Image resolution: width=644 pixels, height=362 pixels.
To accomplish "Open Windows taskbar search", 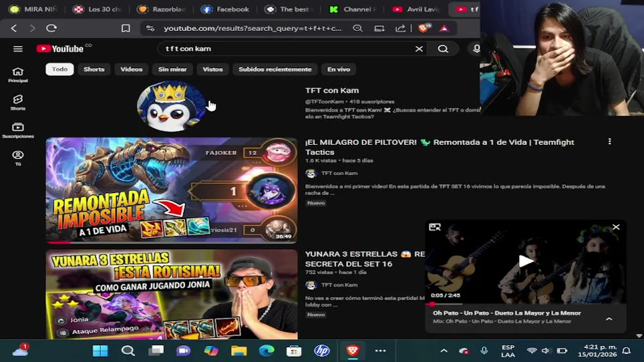I will [128, 351].
